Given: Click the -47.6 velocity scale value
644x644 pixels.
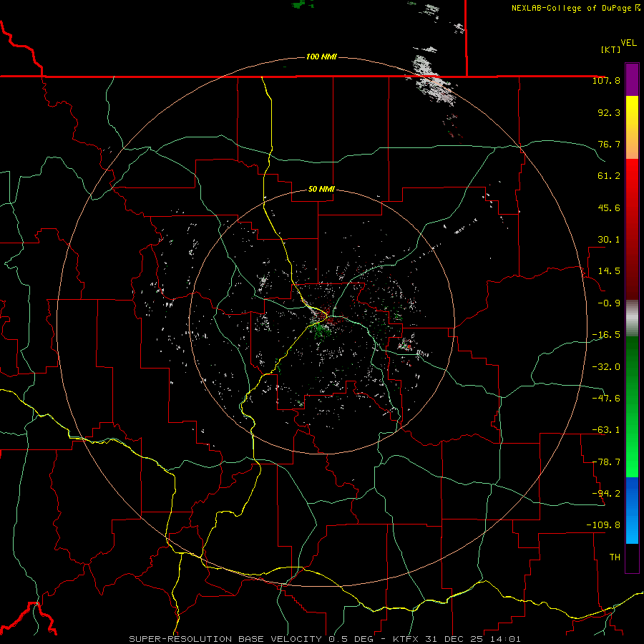Looking at the screenshot, I should click(606, 398).
